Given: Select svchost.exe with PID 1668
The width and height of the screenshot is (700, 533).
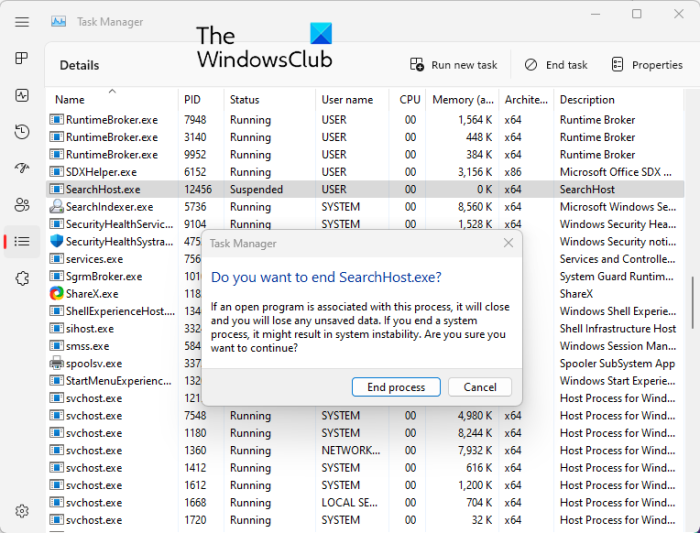Looking at the screenshot, I should pyautogui.click(x=365, y=503).
